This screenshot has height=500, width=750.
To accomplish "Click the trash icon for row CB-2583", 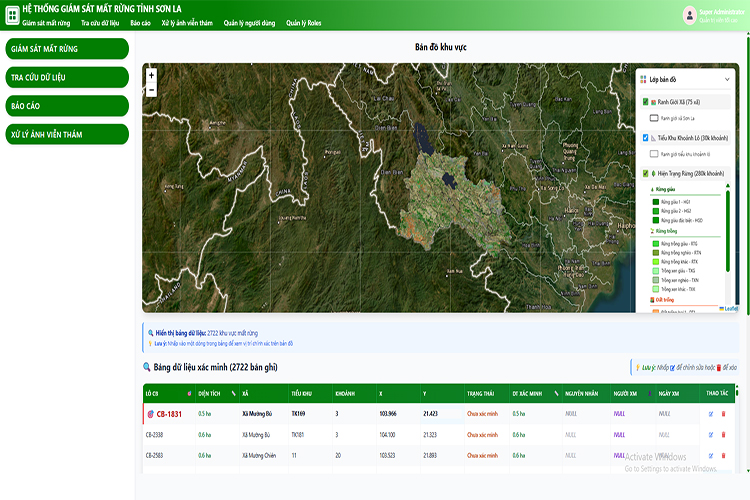I will coord(723,455).
